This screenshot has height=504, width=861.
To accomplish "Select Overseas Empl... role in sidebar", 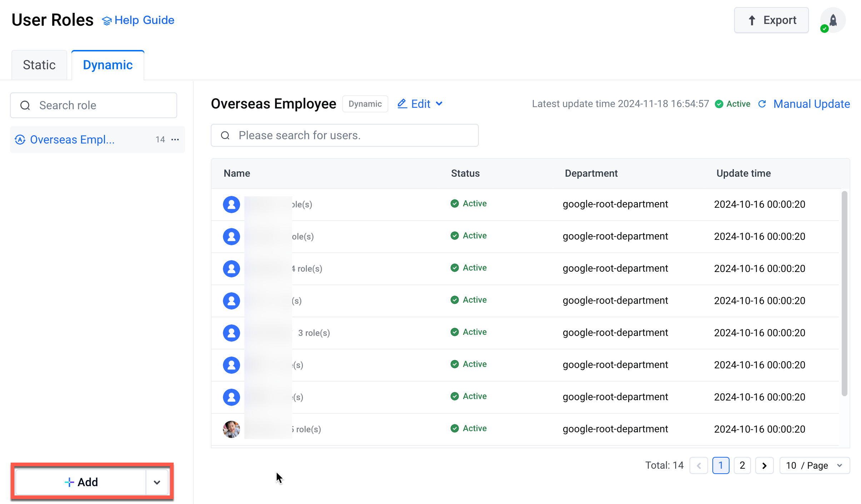I will coord(98,140).
